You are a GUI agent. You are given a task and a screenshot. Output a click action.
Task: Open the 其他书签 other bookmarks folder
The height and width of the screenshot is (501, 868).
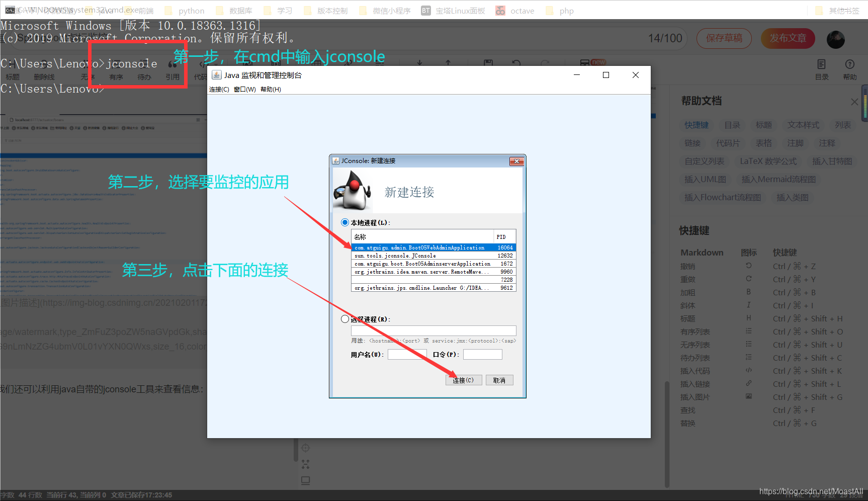[838, 11]
